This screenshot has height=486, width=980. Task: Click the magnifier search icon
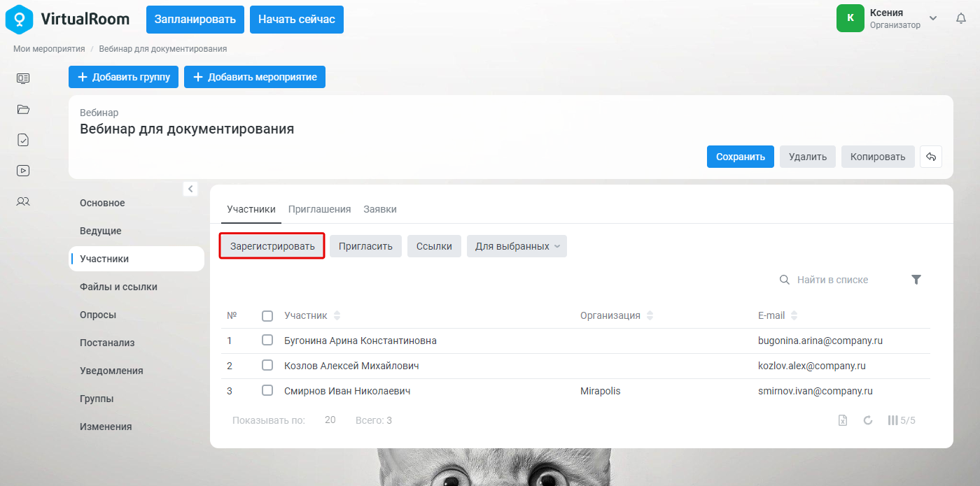(x=785, y=280)
